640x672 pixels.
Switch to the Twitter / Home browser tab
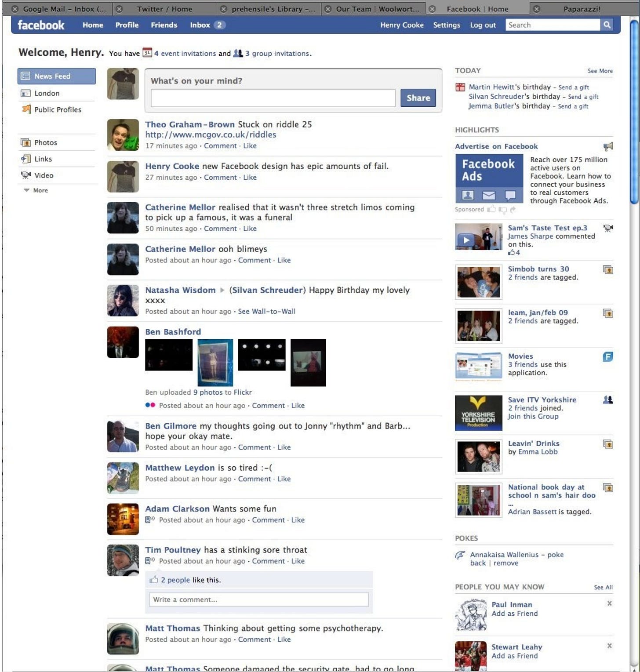[164, 9]
